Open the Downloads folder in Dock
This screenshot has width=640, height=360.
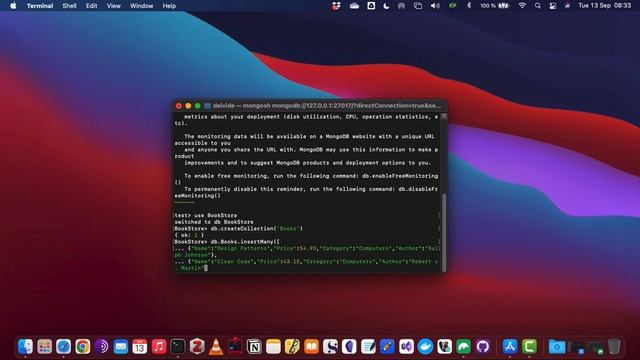point(557,347)
